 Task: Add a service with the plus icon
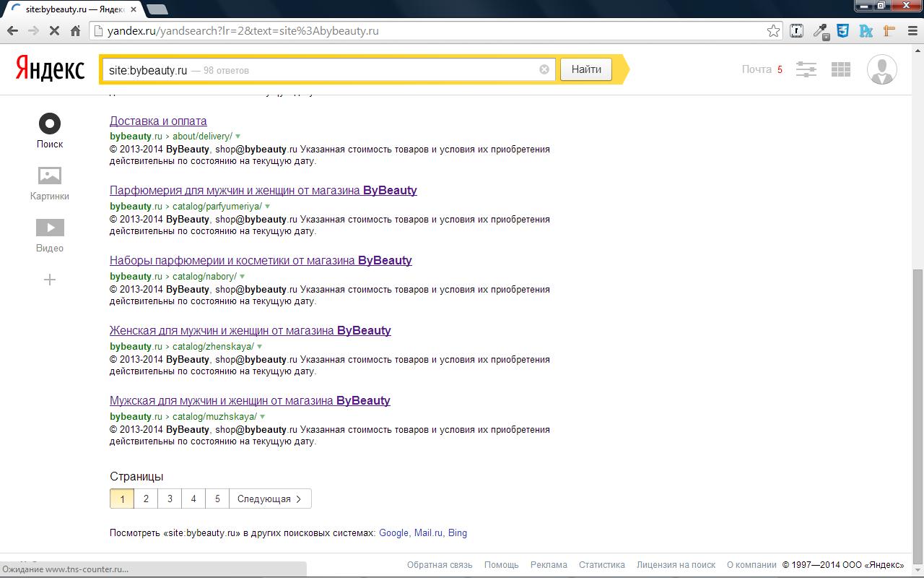(50, 280)
